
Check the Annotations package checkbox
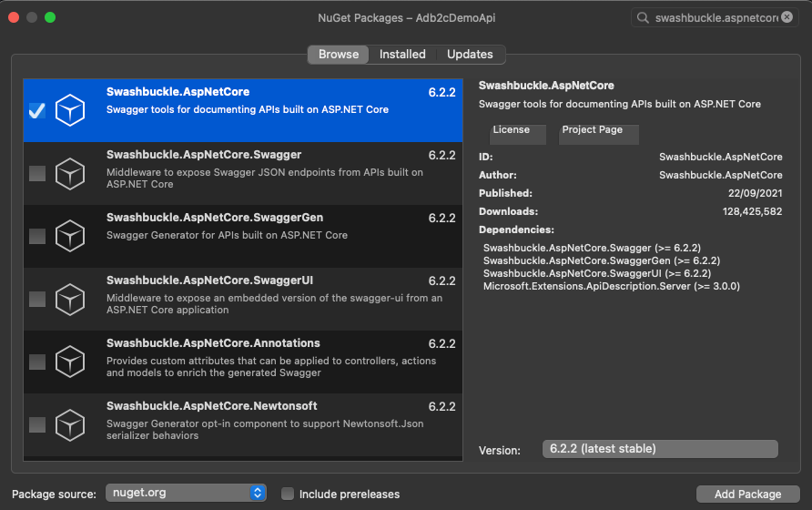click(36, 362)
